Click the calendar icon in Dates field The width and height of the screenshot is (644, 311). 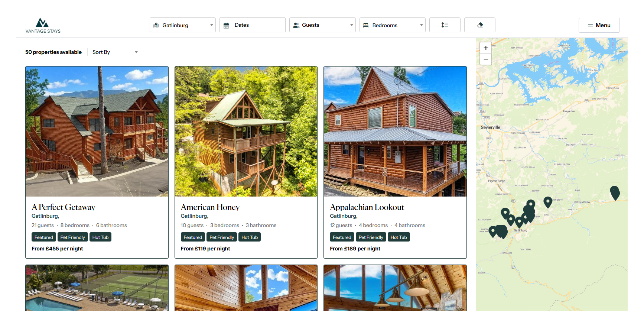[x=226, y=25]
